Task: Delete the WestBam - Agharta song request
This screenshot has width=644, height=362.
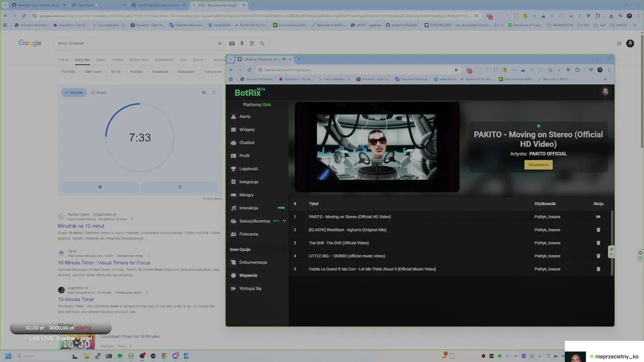Action: point(598,230)
